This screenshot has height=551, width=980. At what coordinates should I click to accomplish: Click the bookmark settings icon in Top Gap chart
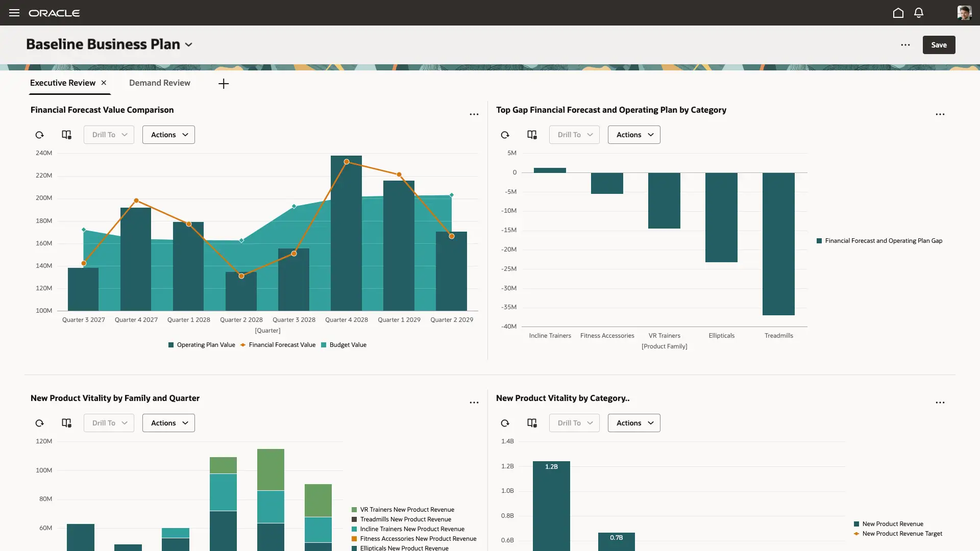point(532,135)
